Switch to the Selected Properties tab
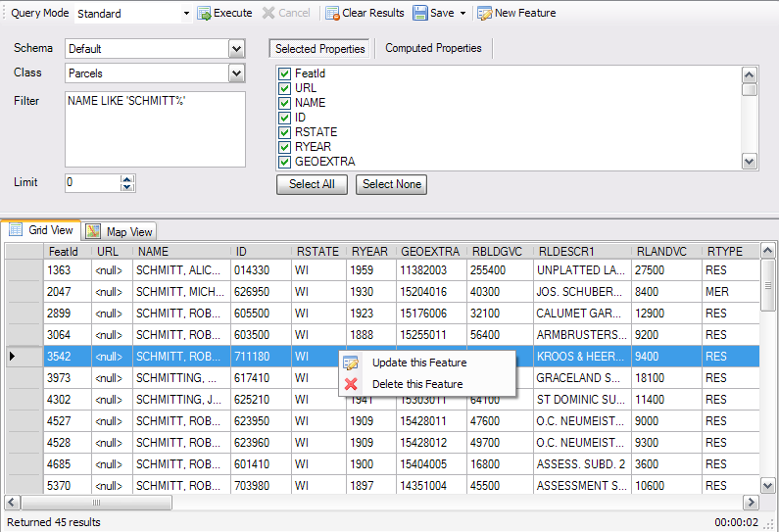Screen dimensions: 779x532 pos(320,49)
